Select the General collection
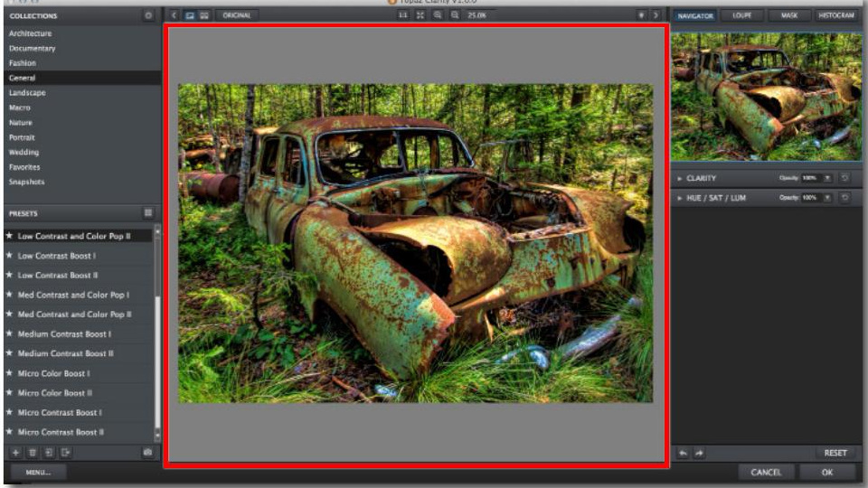The width and height of the screenshot is (868, 488). [82, 78]
